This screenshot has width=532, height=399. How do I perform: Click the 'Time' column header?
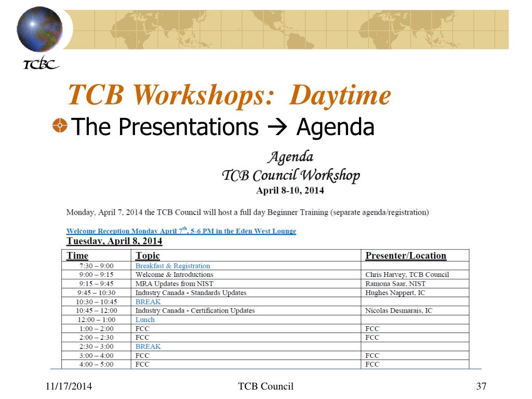pos(77,256)
